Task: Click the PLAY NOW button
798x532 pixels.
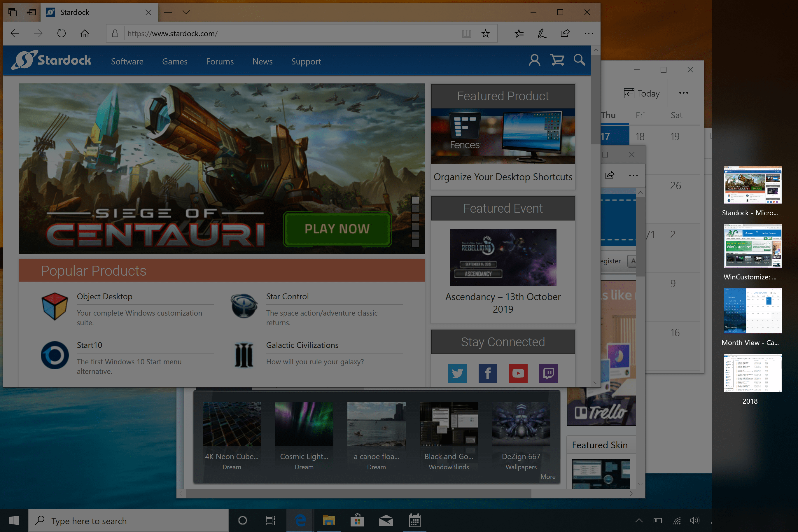Action: tap(337, 229)
